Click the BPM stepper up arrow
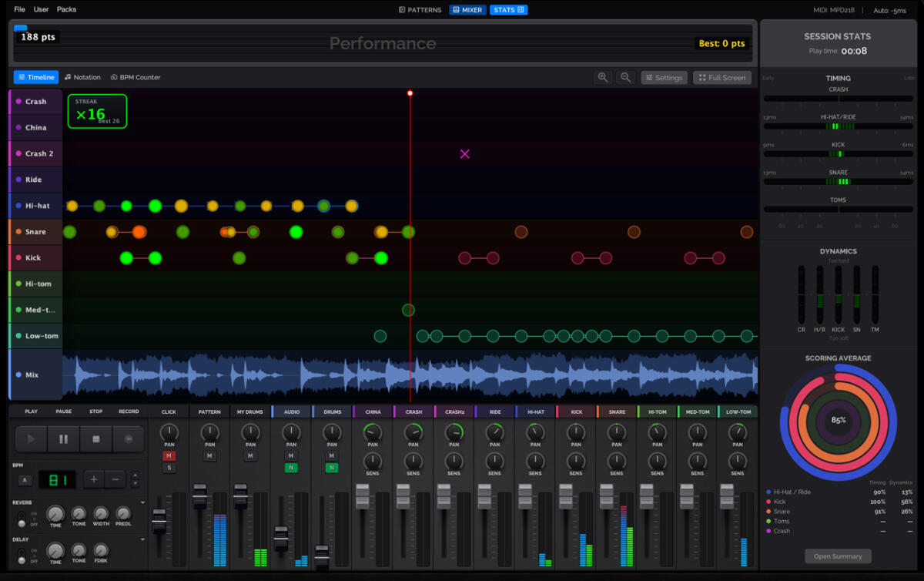Screen dimensions: 924x581 click(x=136, y=475)
